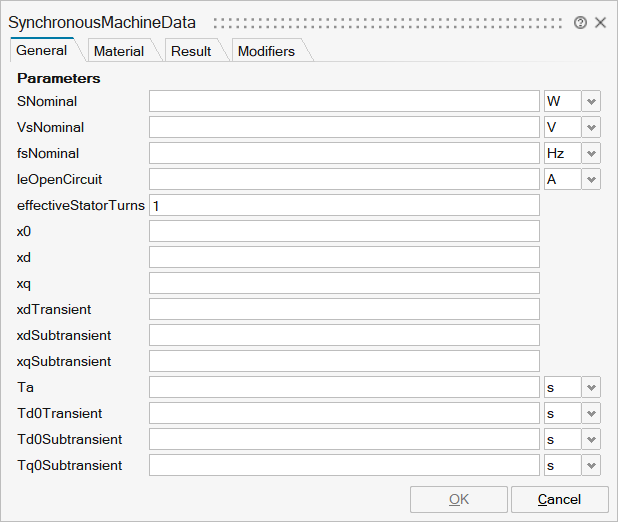Open the Result tab

click(x=190, y=51)
